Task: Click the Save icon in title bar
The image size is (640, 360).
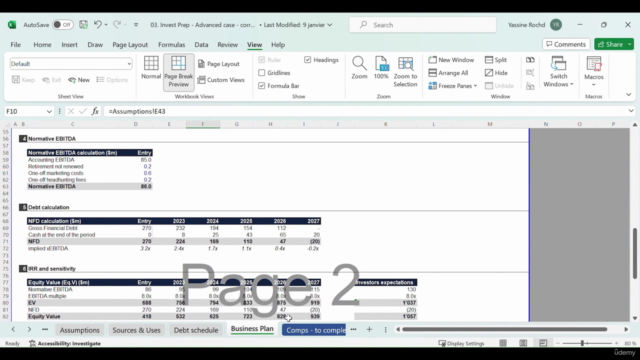Action: point(84,25)
